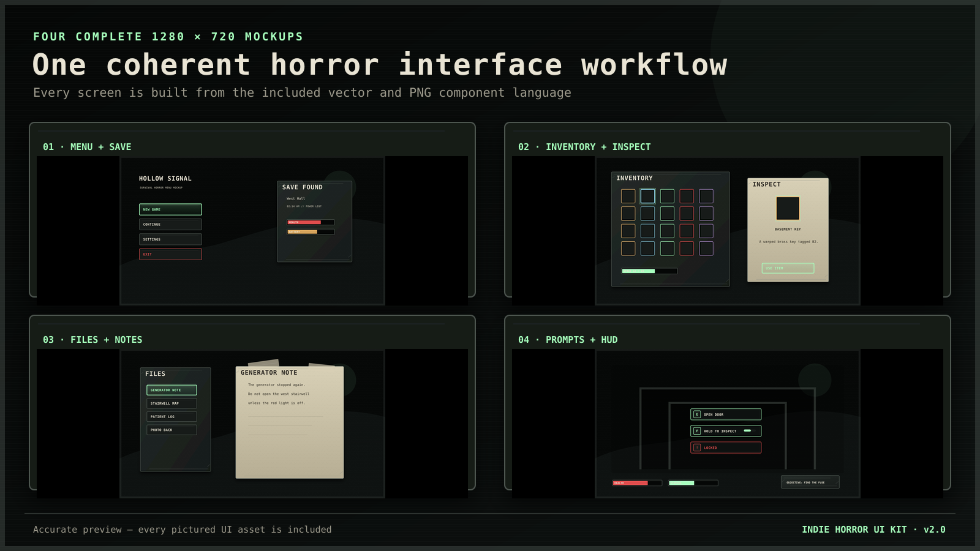Viewport: 980px width, 551px height.
Task: Select the top-row green inventory slot
Action: pyautogui.click(x=667, y=196)
